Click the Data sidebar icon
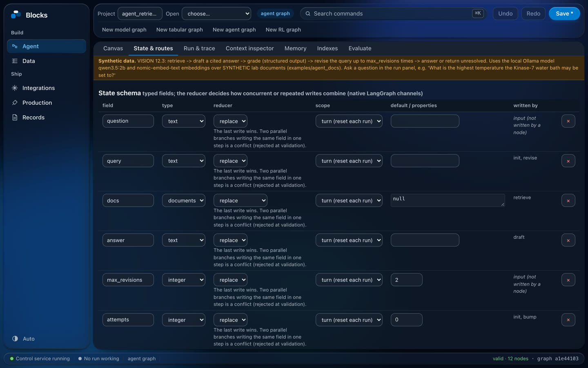 [x=15, y=61]
